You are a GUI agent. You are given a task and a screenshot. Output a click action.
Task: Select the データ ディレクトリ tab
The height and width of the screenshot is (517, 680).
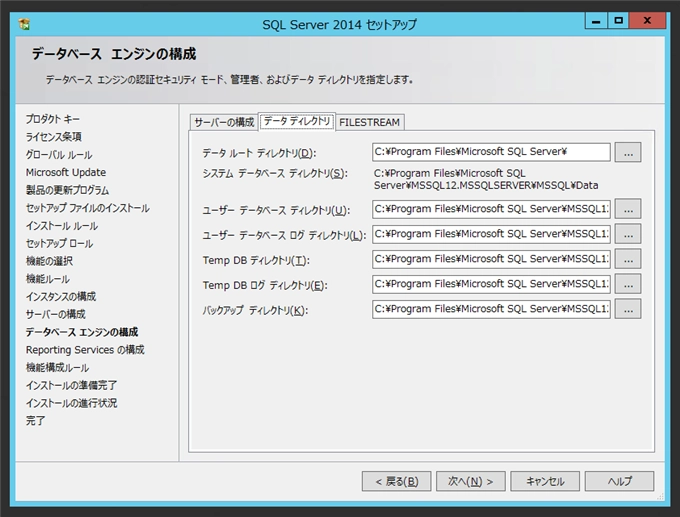tap(297, 121)
